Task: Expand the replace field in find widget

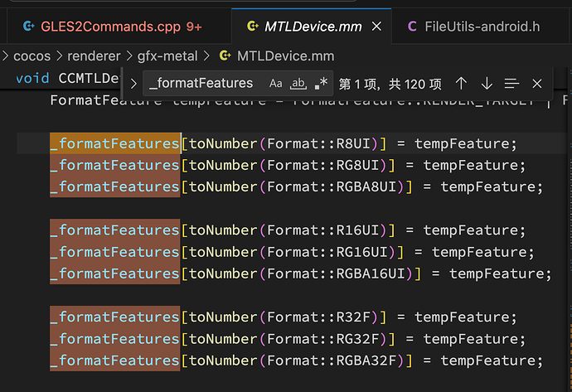Action: (133, 84)
